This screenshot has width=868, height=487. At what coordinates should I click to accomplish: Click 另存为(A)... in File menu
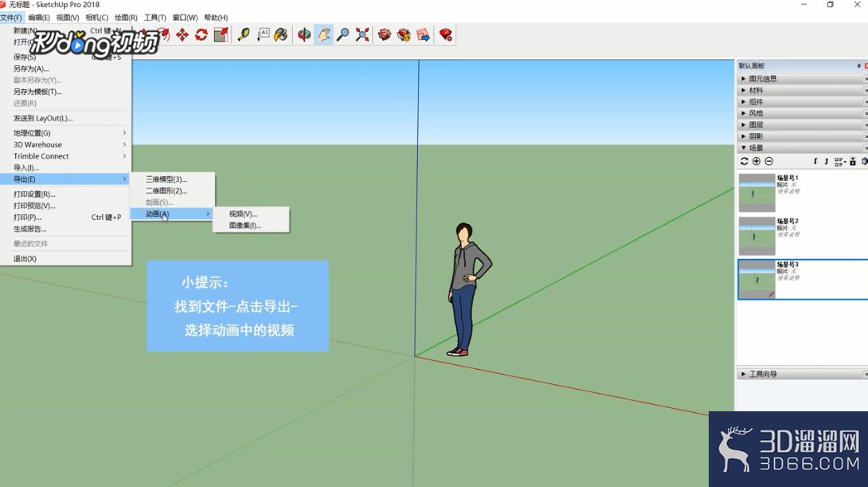(66, 69)
